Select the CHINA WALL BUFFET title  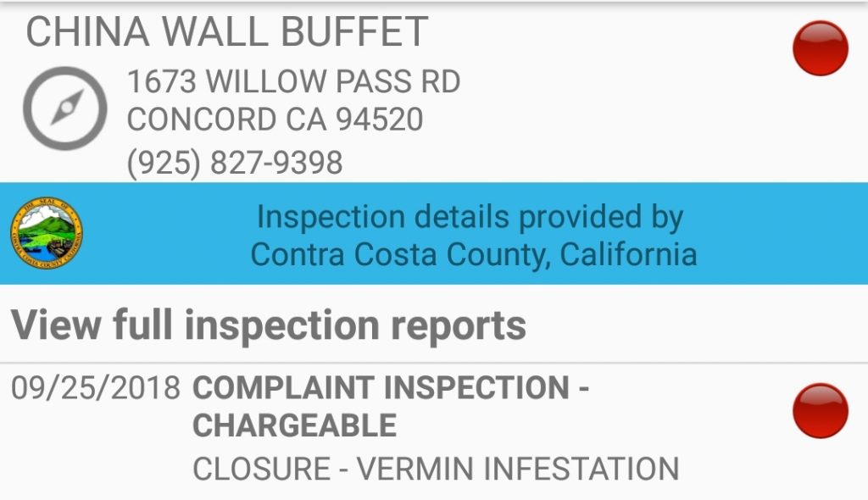tap(227, 31)
